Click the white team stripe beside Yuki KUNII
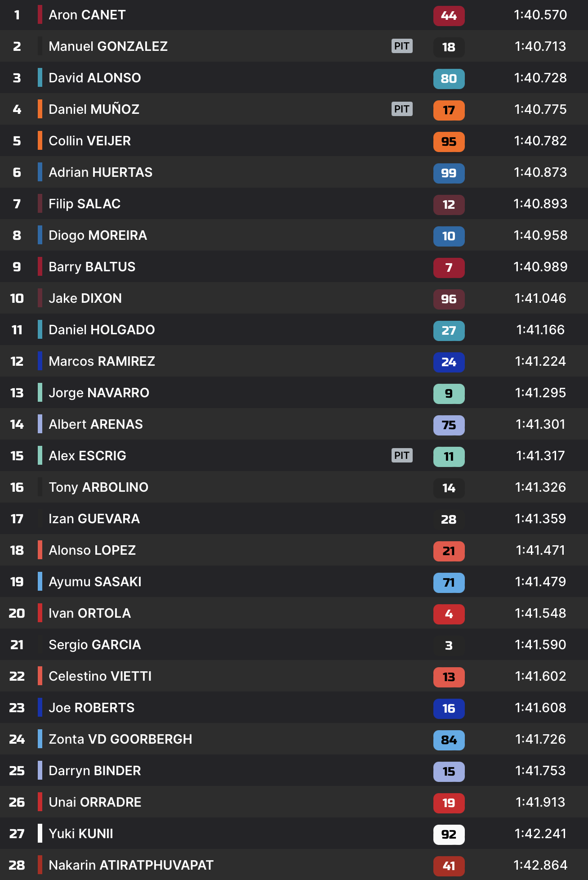This screenshot has width=588, height=880. (40, 833)
